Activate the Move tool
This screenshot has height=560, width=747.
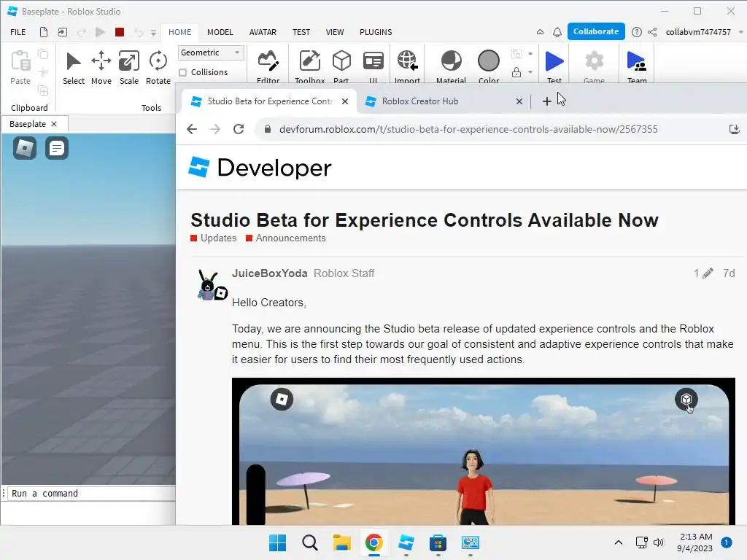tap(101, 68)
